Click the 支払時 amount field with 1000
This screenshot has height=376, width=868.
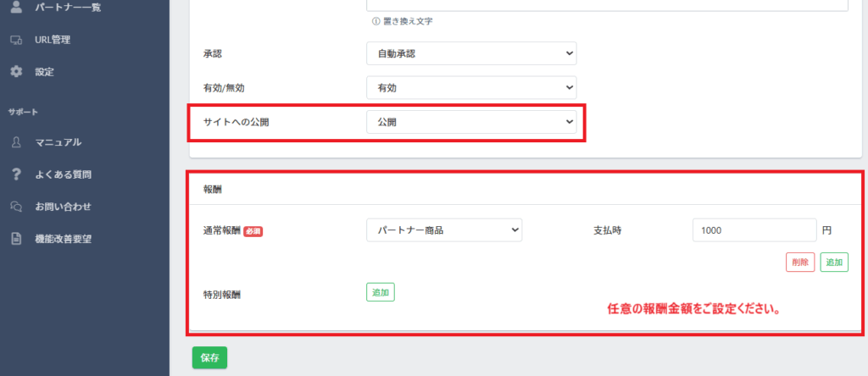[754, 230]
